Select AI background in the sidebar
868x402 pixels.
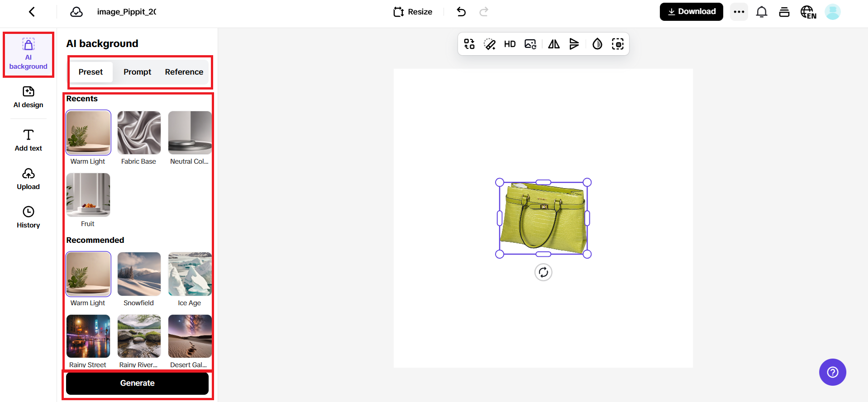pos(29,55)
